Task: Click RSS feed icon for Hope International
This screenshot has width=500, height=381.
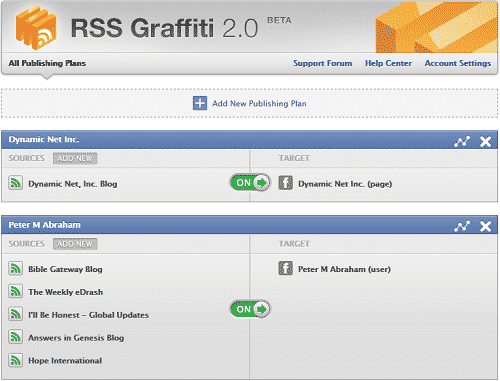Action: (x=15, y=360)
